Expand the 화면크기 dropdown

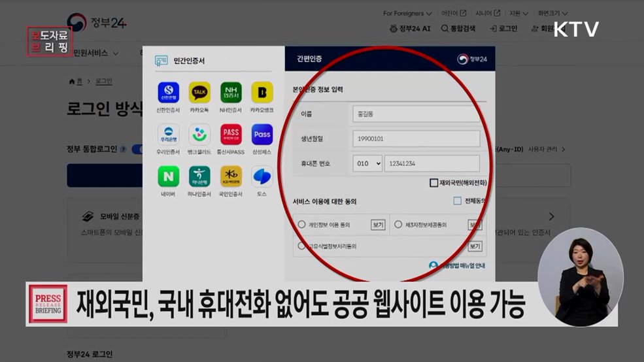[x=553, y=13]
